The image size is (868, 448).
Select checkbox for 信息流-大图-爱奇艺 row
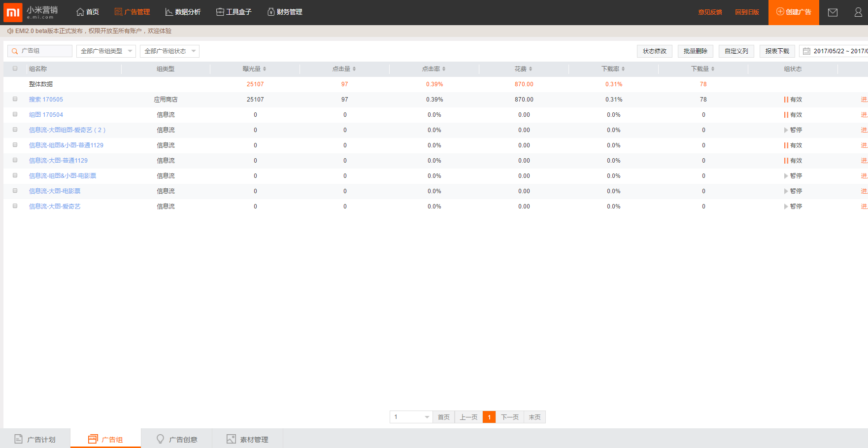[x=15, y=206]
